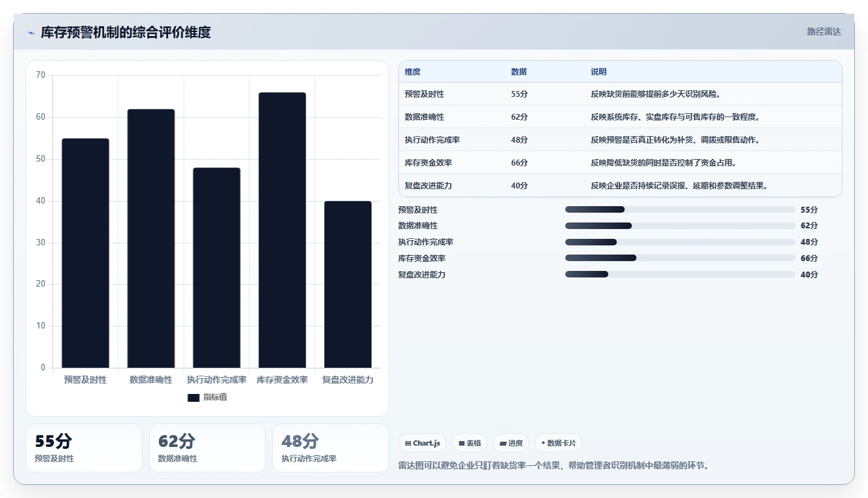Select the 预警及时性 bar in the chart
The height and width of the screenshot is (498, 868).
pyautogui.click(x=86, y=253)
